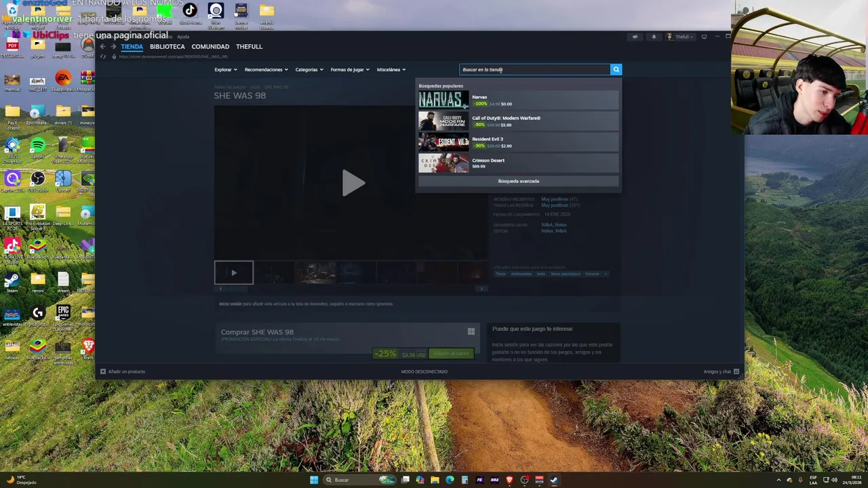This screenshot has height=488, width=868.
Task: Click the 'Inicia sesión' link under the media
Action: pyautogui.click(x=229, y=304)
